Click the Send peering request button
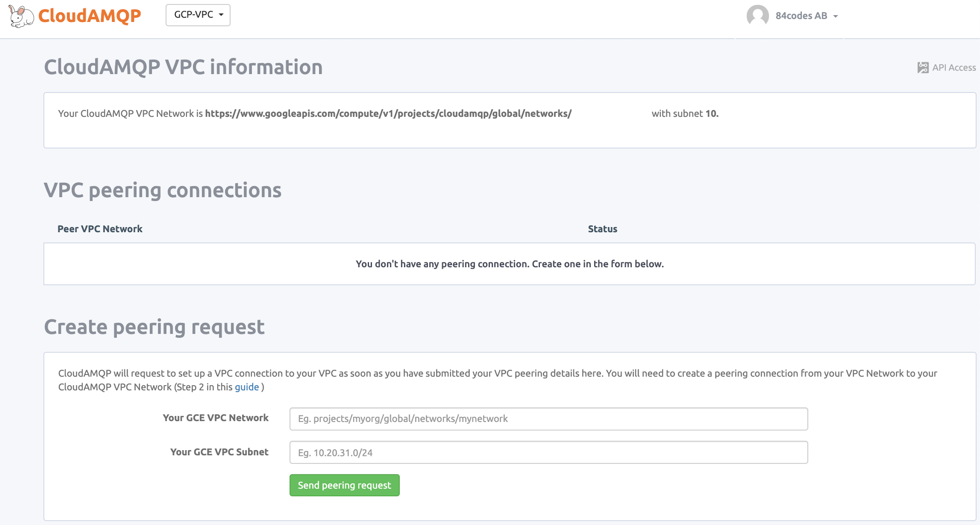Screen dimensions: 980x525 344,485
